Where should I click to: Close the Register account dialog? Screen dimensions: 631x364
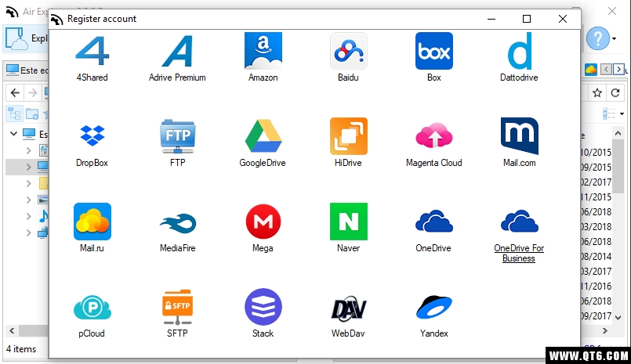(563, 19)
